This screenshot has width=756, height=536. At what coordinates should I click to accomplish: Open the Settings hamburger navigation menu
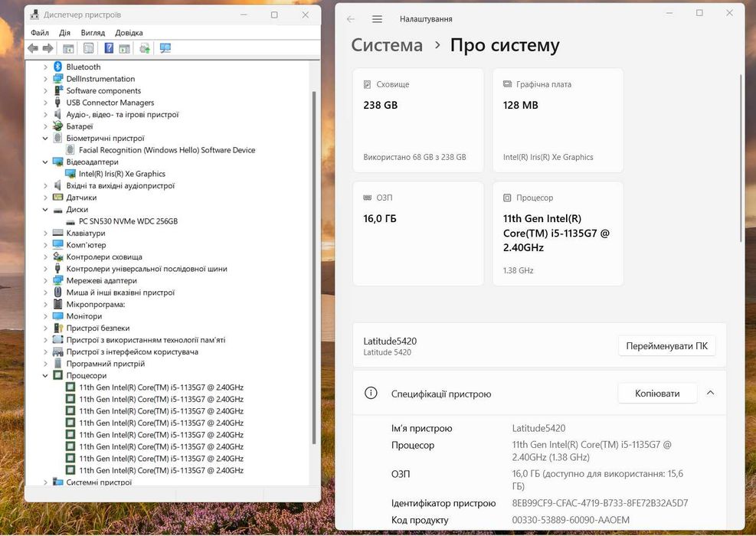click(x=377, y=19)
